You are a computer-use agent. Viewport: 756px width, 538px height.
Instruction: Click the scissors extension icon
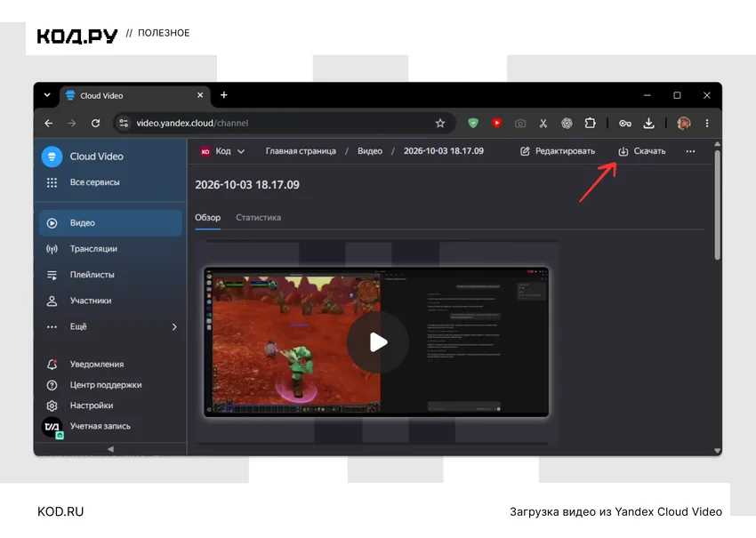[x=543, y=124]
